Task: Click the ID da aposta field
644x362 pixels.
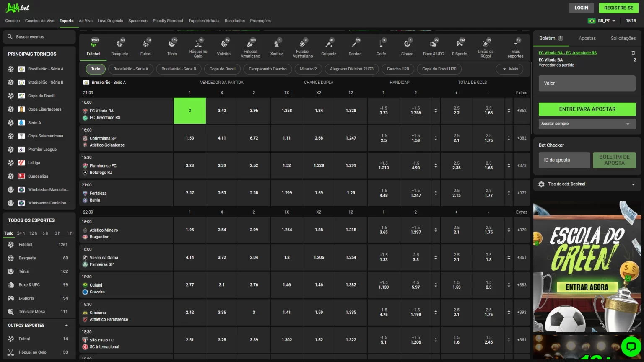Action: (x=564, y=160)
